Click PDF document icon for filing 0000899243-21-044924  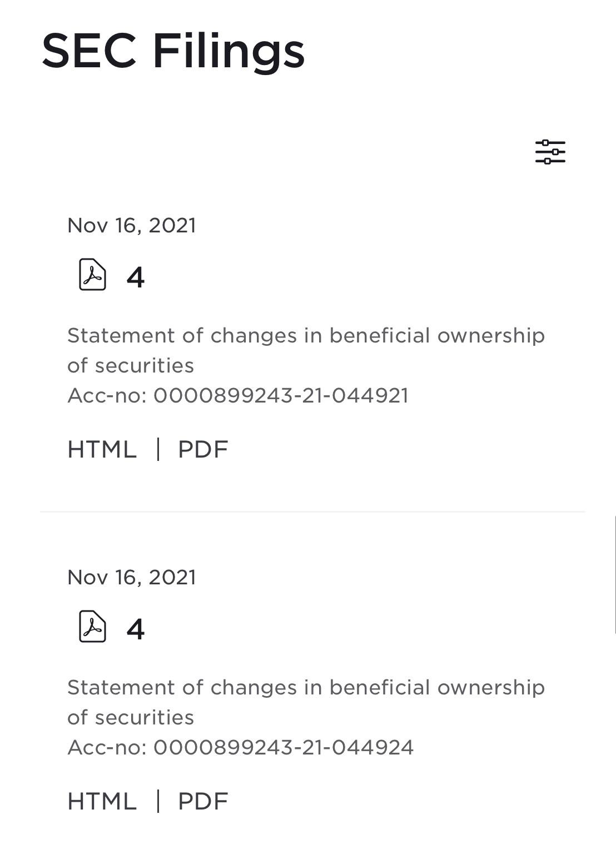(x=92, y=627)
